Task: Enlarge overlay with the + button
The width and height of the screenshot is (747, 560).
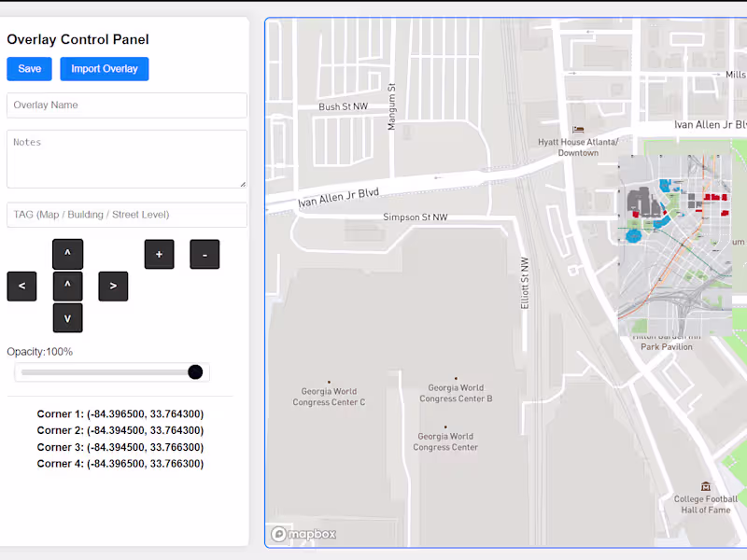Action: (x=159, y=254)
